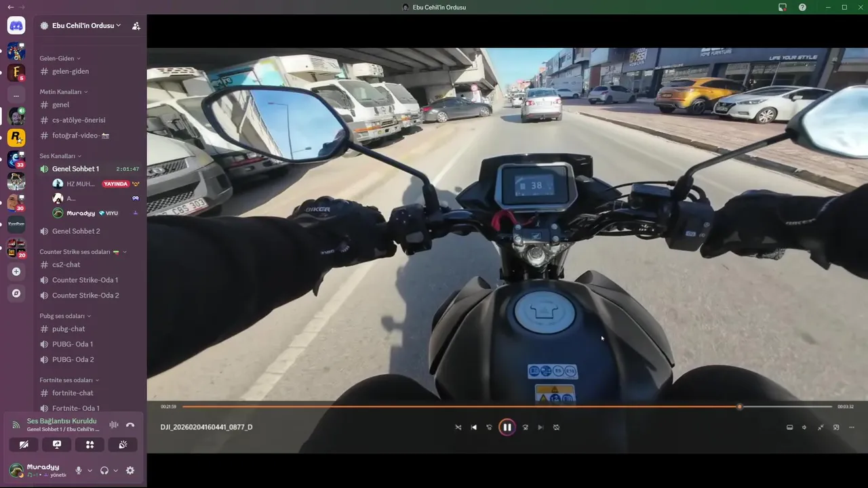Open the Activities launcher
This screenshot has width=868, height=488.
90,445
